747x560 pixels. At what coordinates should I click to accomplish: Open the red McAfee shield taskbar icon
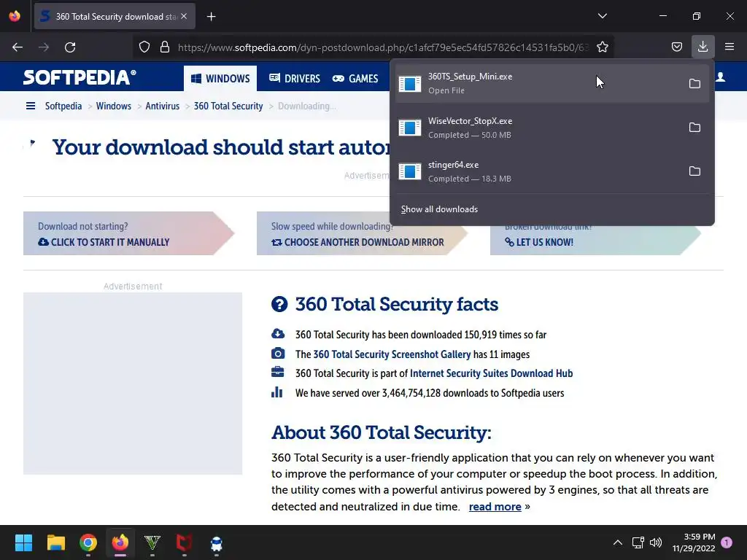(x=185, y=542)
